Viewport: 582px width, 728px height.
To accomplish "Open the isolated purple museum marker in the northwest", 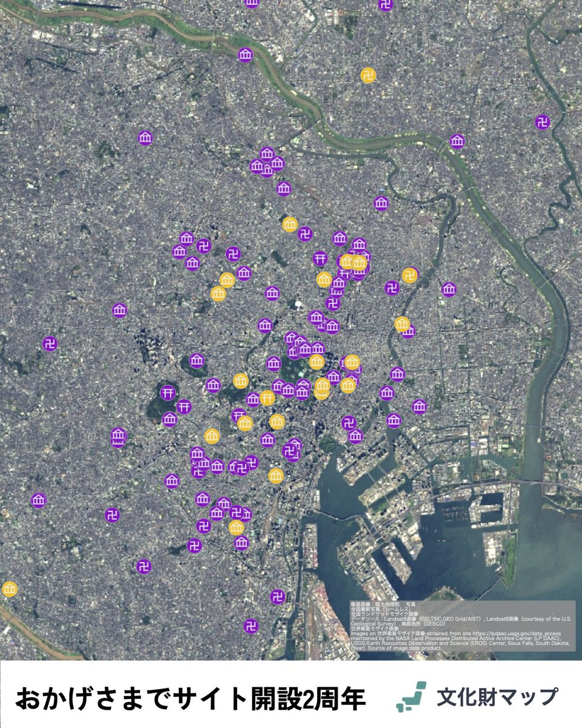I will click(145, 138).
